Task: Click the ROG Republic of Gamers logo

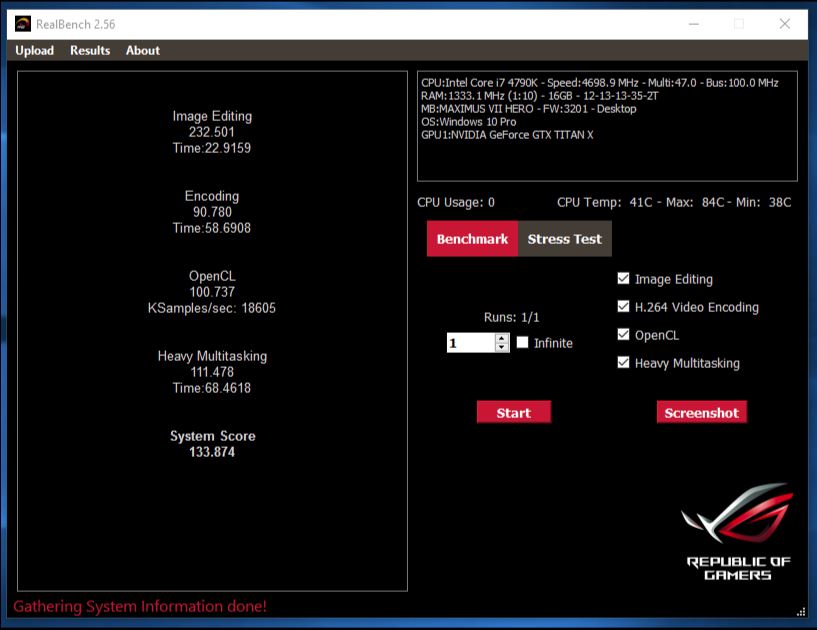Action: point(737,530)
